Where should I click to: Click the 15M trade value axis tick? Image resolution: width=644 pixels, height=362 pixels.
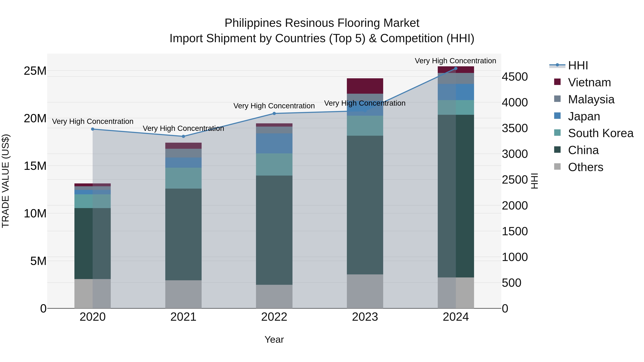pos(35,166)
